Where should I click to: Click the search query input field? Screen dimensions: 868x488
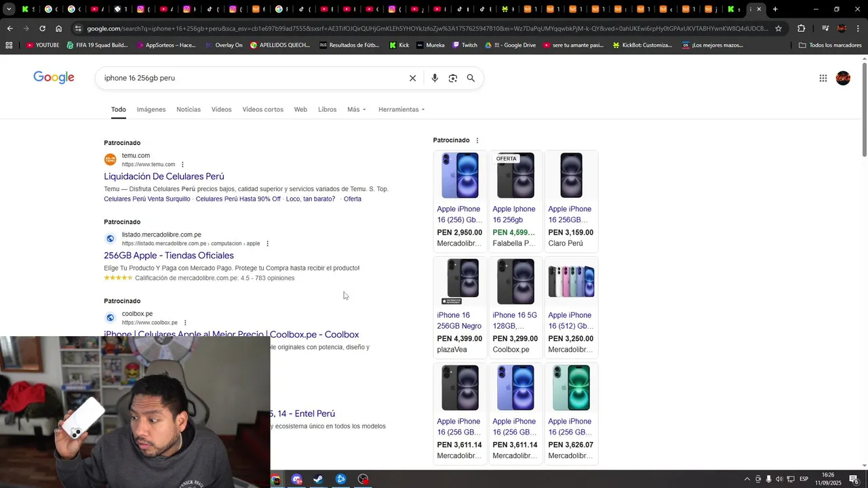point(251,78)
